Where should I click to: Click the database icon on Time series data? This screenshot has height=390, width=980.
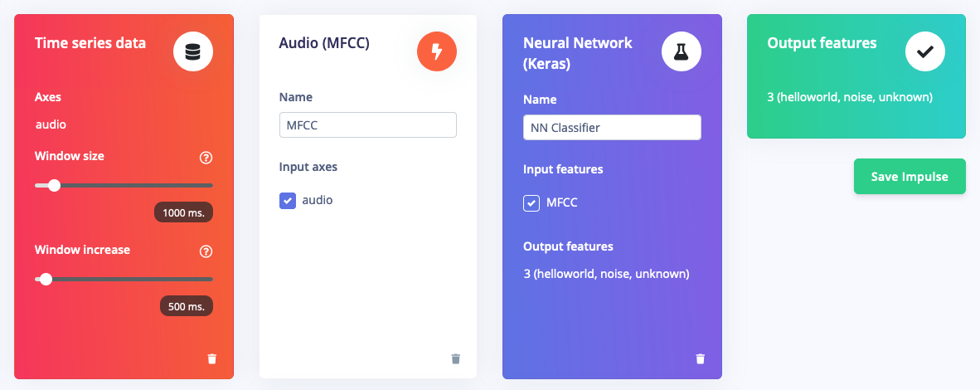pyautogui.click(x=193, y=51)
